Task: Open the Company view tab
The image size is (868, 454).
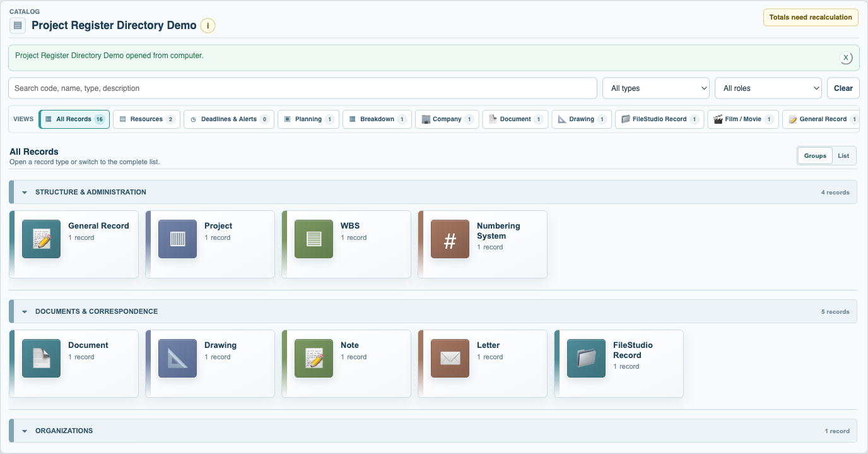Action: (447, 119)
